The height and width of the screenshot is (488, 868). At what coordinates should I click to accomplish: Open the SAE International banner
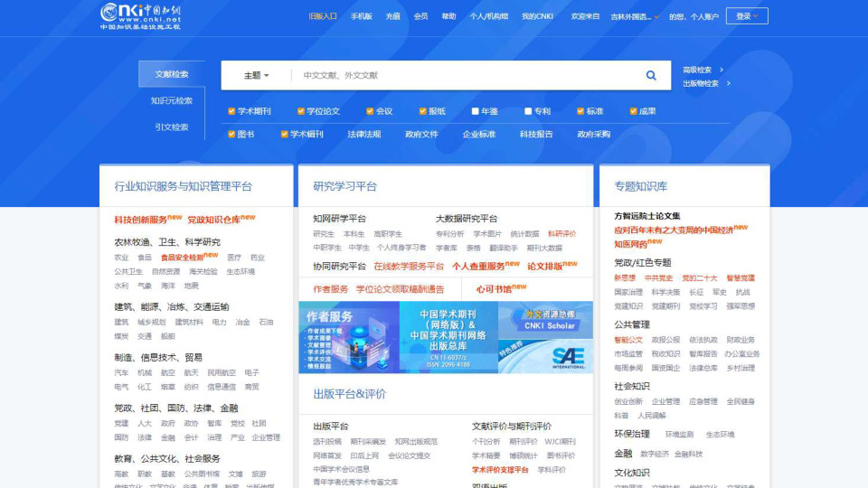point(545,356)
